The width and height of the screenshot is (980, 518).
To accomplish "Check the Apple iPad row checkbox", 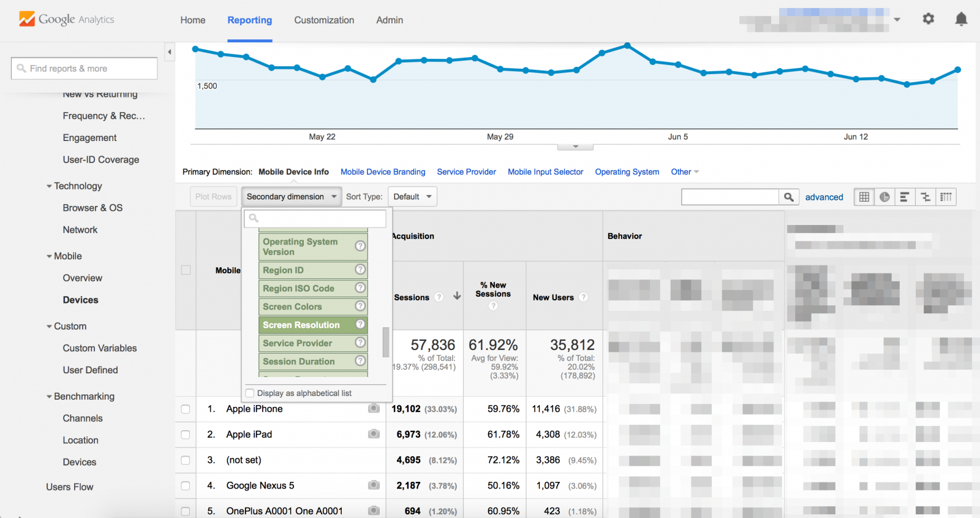I will point(186,435).
